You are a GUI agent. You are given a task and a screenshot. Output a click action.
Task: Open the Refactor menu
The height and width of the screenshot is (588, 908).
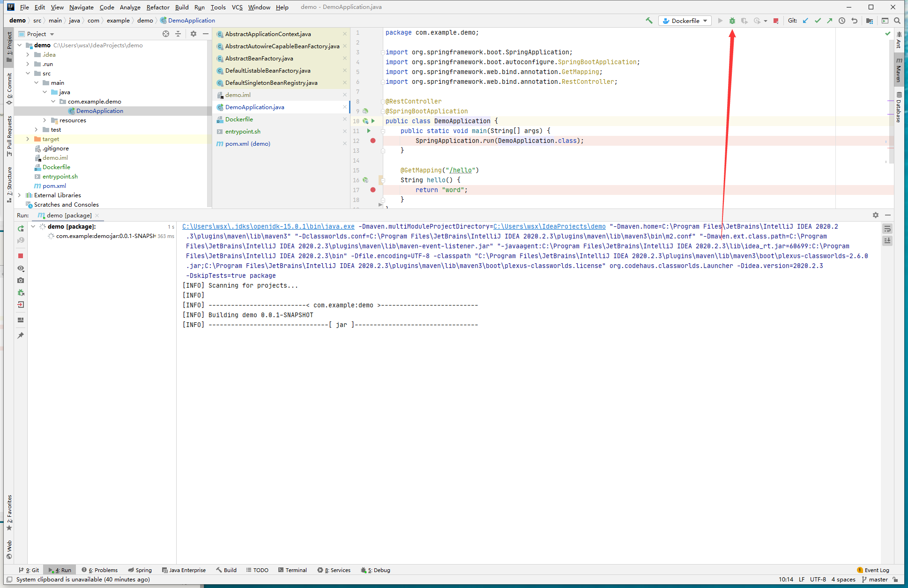[158, 7]
